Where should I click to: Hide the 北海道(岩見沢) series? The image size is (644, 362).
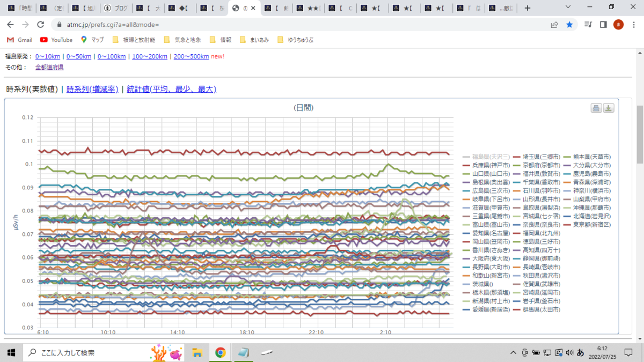click(587, 216)
